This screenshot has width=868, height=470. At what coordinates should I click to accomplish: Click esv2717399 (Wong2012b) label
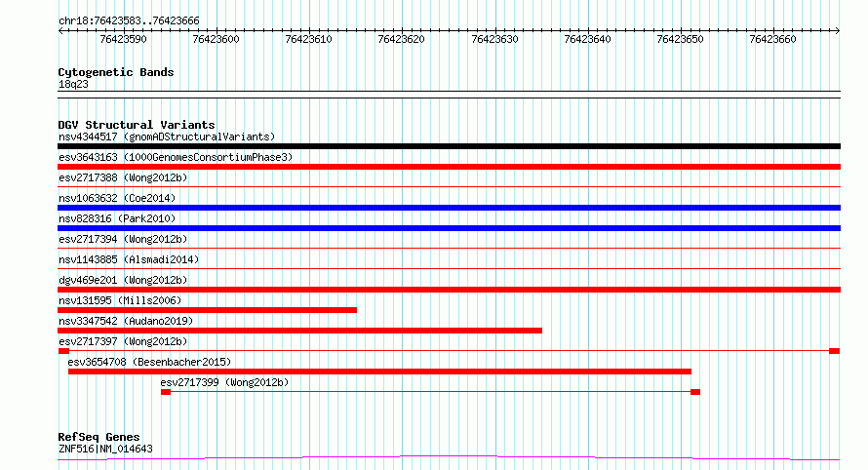[224, 382]
